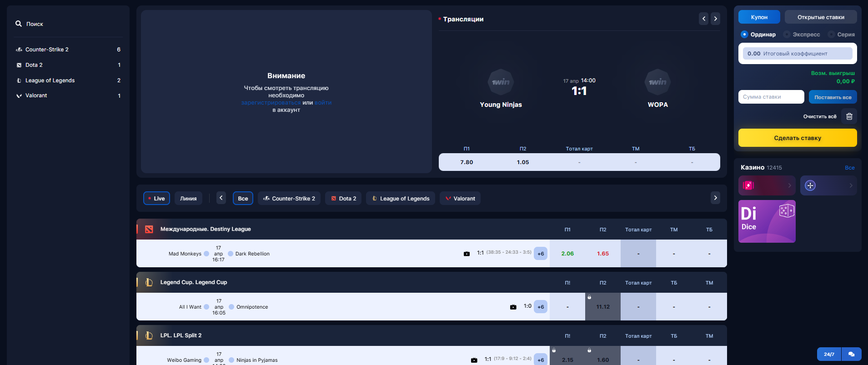Switch to the Линия tab
The width and height of the screenshot is (868, 365).
tap(188, 199)
